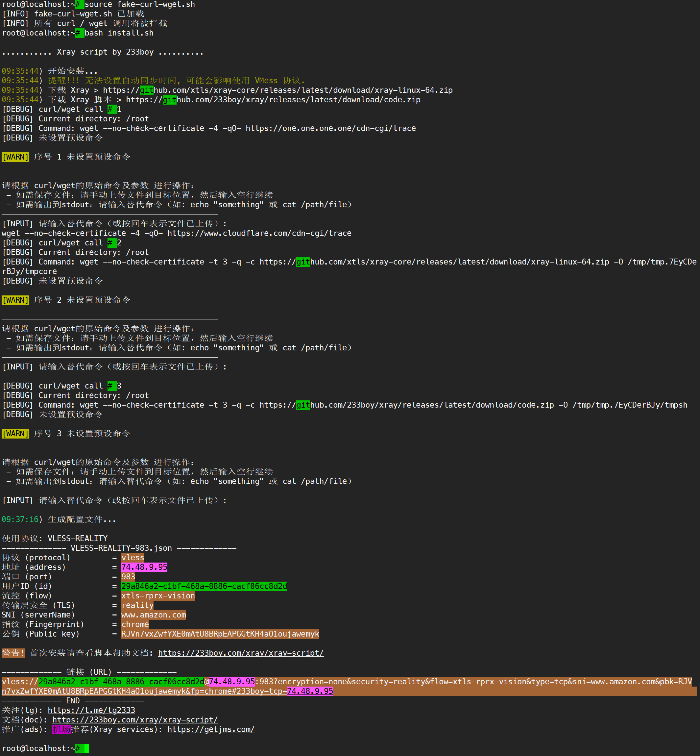Click the green cursor at the final prompt
Viewport: 700px width, 756px height.
click(86, 748)
